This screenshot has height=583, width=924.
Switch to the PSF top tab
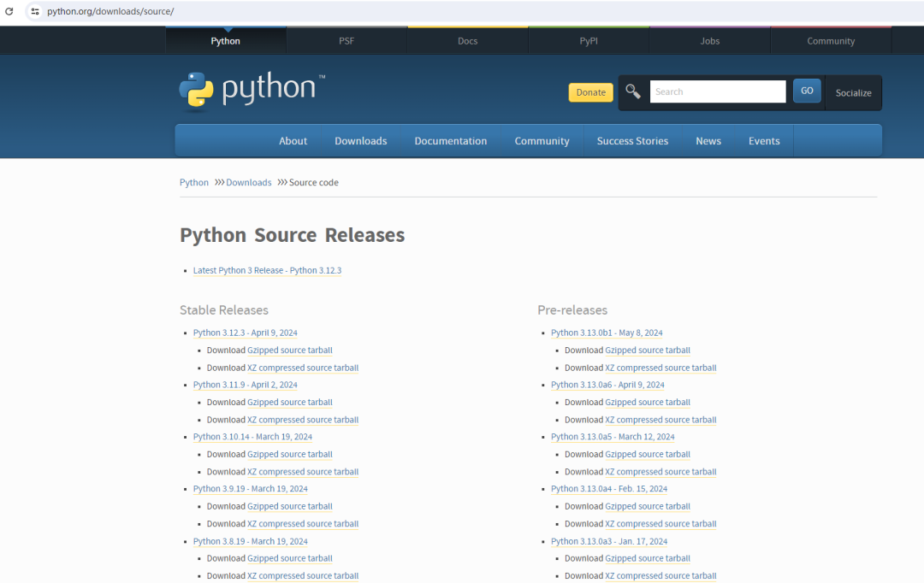(346, 41)
